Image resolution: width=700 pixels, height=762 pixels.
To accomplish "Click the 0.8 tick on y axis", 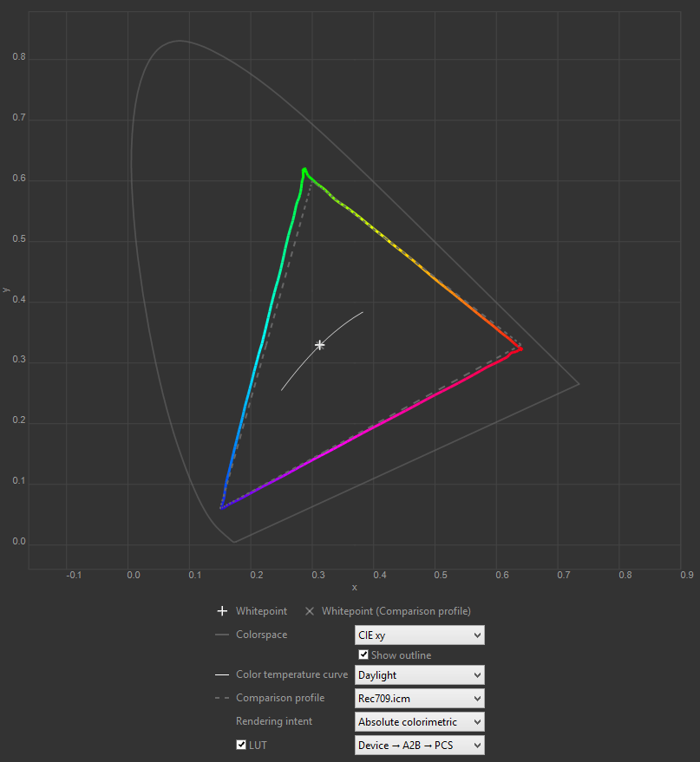I will 19,57.
